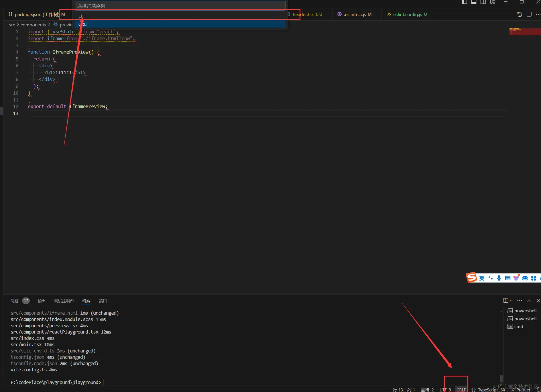541x392 pixels.
Task: Click the cmd terminal icon
Action: (510, 327)
